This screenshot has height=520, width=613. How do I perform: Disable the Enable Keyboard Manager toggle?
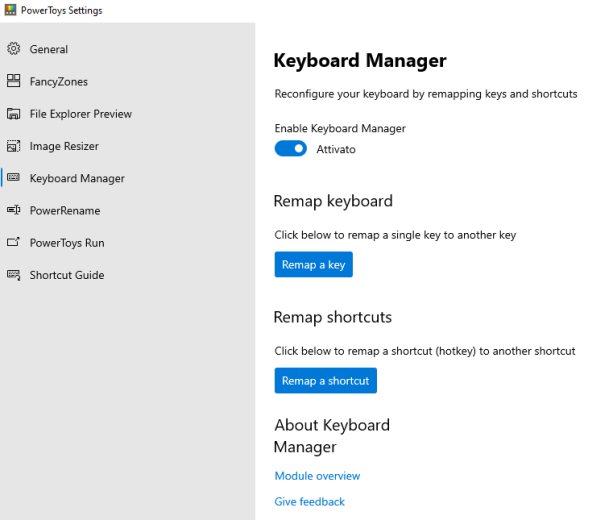(x=290, y=149)
